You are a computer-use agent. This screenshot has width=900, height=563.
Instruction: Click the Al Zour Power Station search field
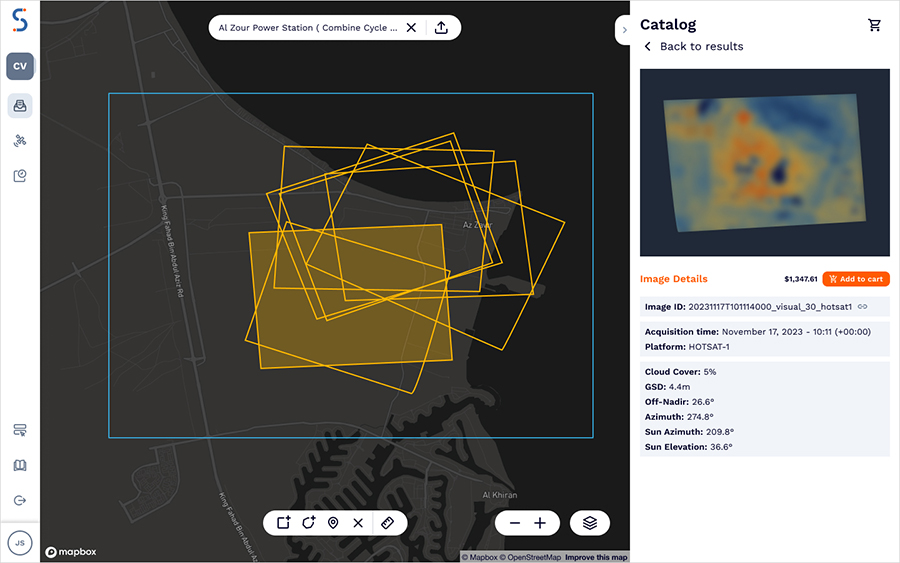click(308, 28)
